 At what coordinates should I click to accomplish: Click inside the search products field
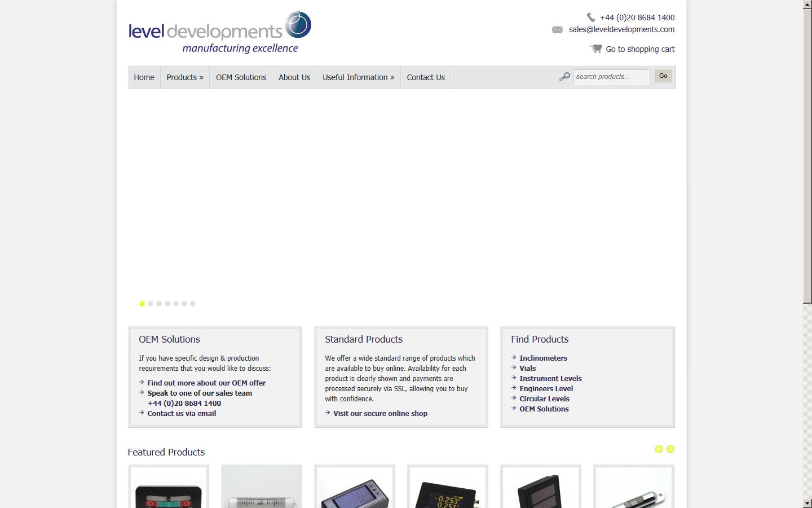[611, 77]
